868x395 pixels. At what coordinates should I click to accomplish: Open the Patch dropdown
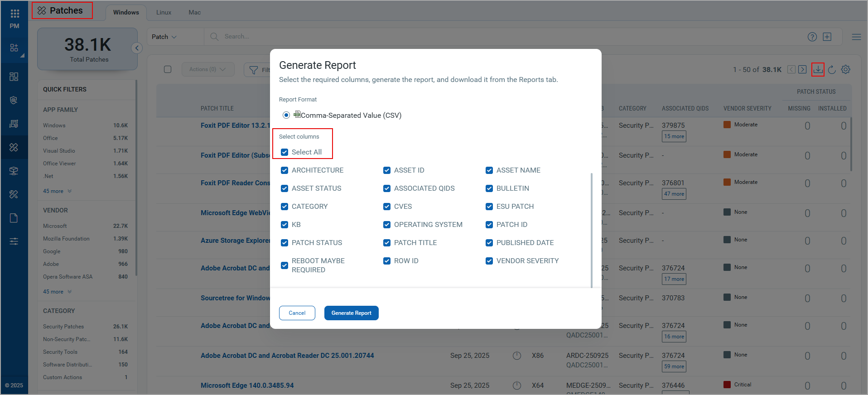pyautogui.click(x=164, y=37)
